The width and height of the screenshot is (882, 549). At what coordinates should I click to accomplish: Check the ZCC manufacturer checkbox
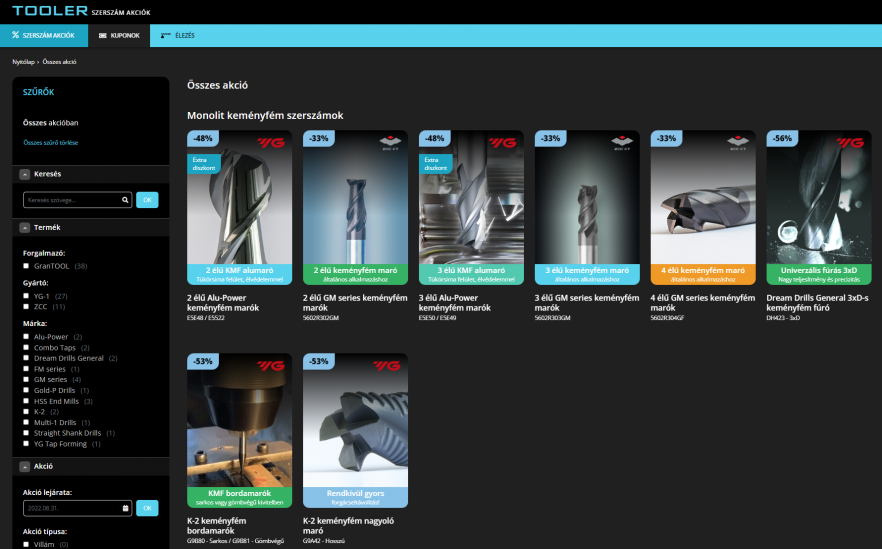(x=26, y=307)
